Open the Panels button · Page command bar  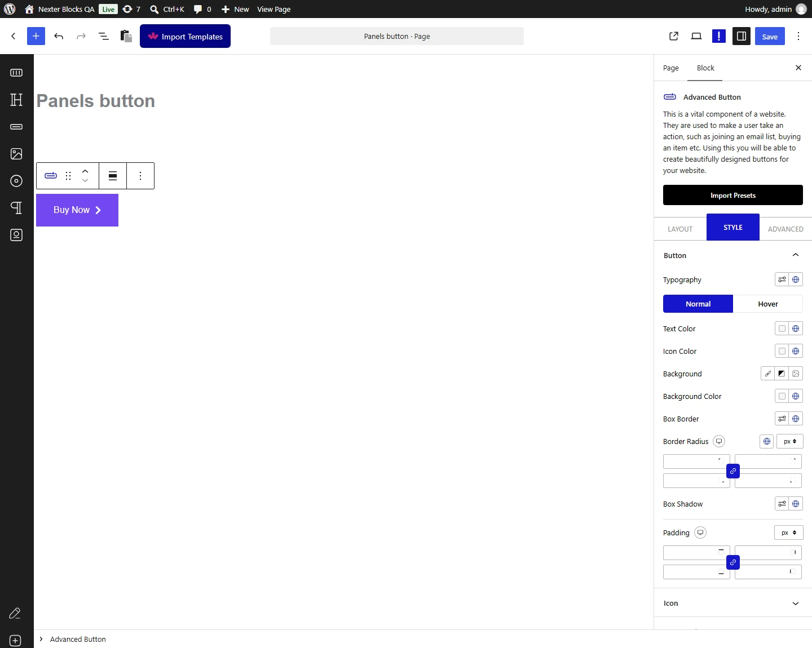[x=397, y=36]
